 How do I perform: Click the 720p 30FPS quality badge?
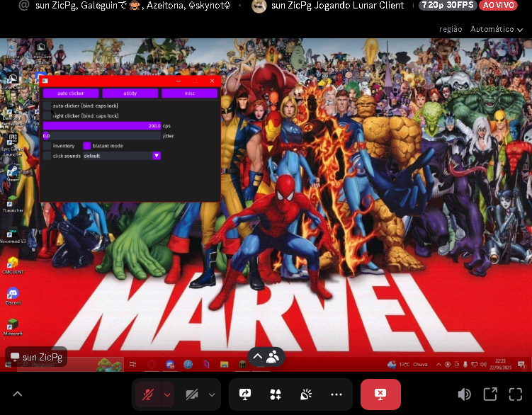coord(448,5)
